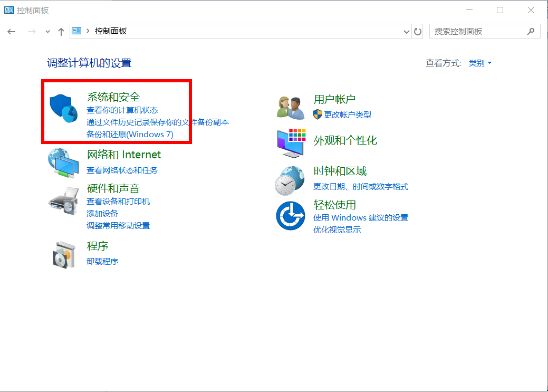Open the 外观和个性化 heading link

coord(345,140)
